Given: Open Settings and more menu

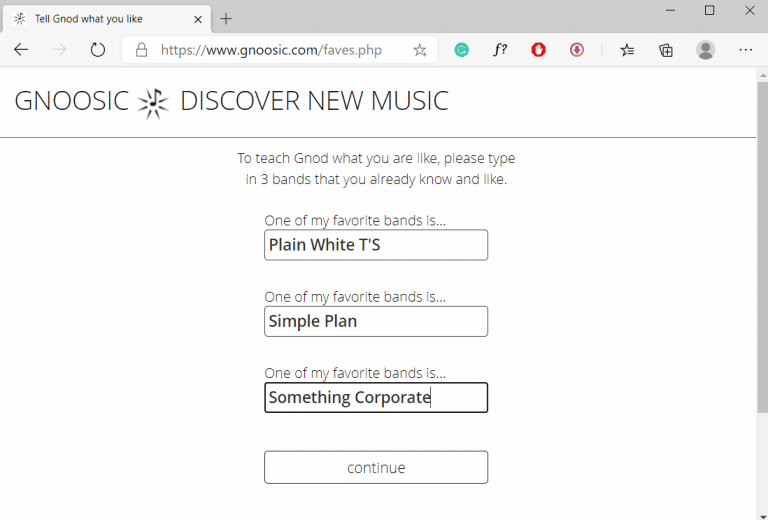Looking at the screenshot, I should click(745, 50).
